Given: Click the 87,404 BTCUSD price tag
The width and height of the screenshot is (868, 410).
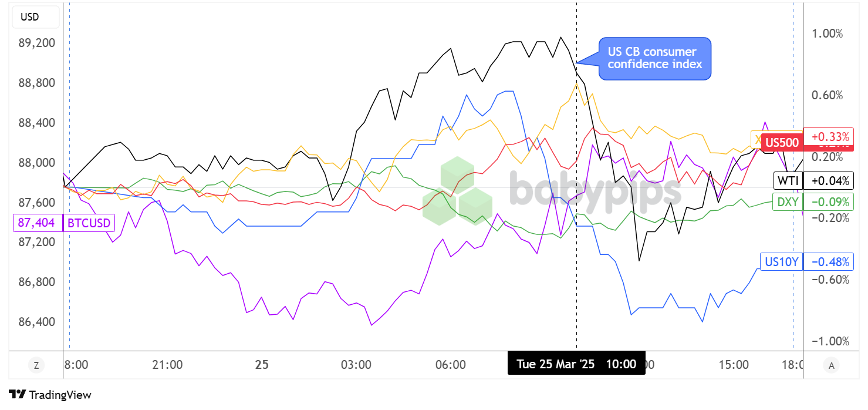Looking at the screenshot, I should [x=36, y=223].
